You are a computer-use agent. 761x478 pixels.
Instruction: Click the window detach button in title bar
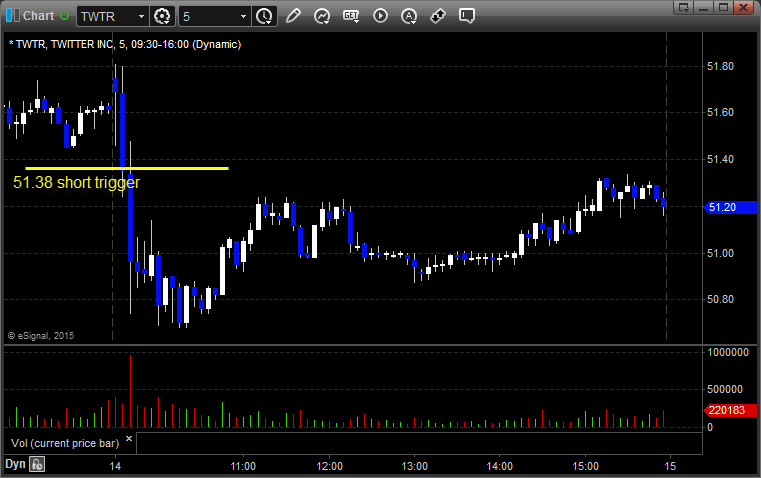[x=684, y=7]
